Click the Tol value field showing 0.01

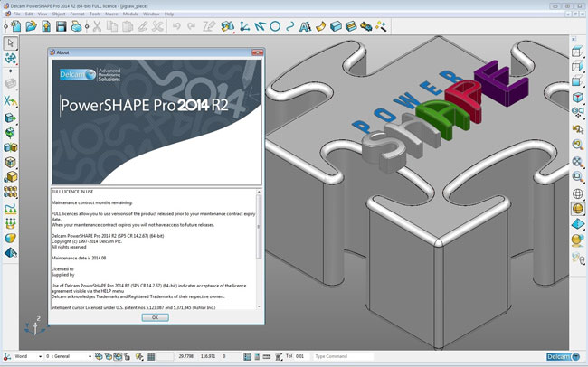(x=302, y=356)
